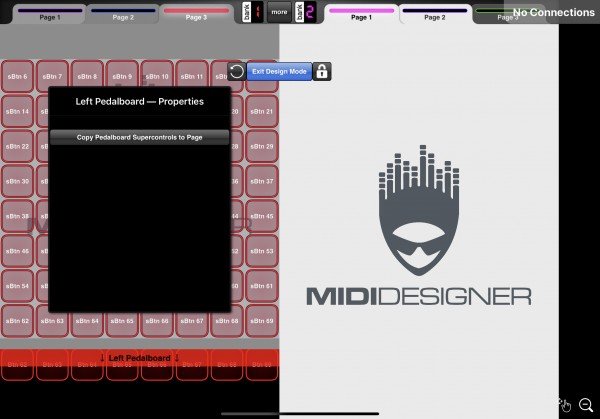
Task: Select the sBtn 10 superbutton
Action: click(x=157, y=77)
